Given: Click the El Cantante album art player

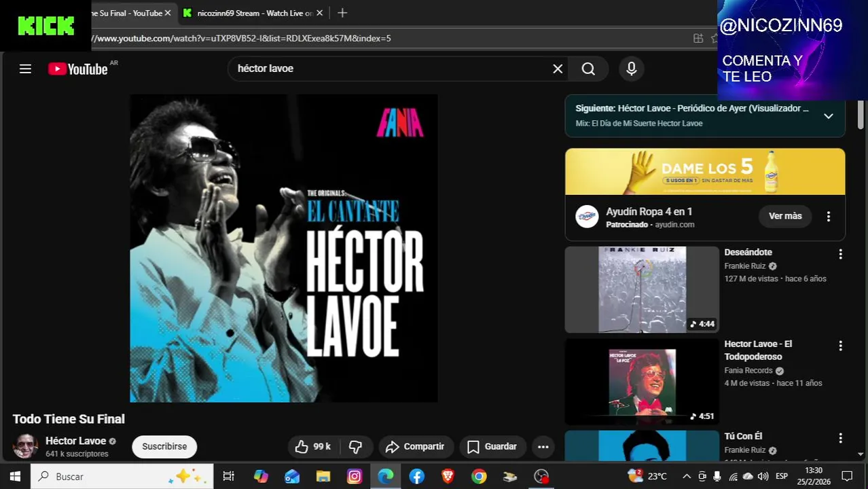Looking at the screenshot, I should coord(284,248).
